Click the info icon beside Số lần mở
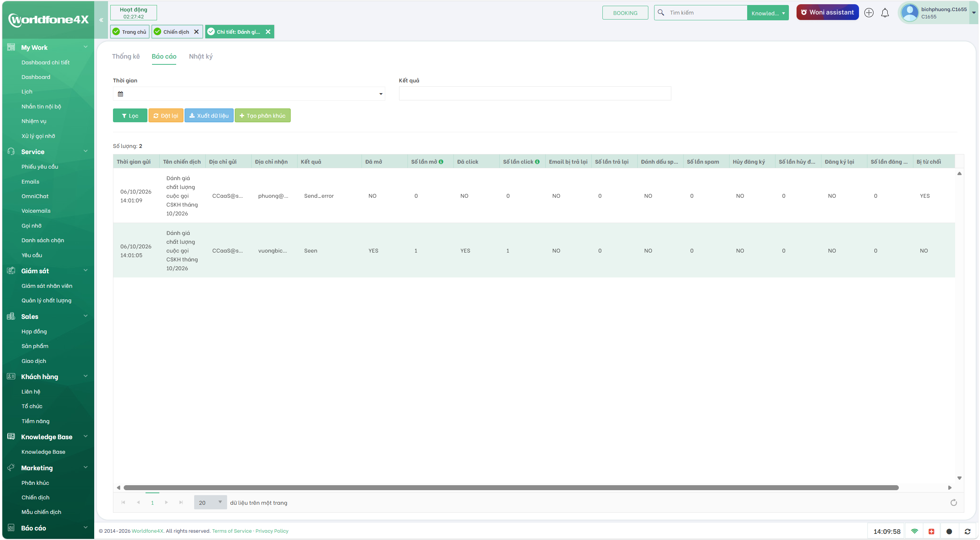Image resolution: width=980 pixels, height=540 pixels. pyautogui.click(x=441, y=162)
